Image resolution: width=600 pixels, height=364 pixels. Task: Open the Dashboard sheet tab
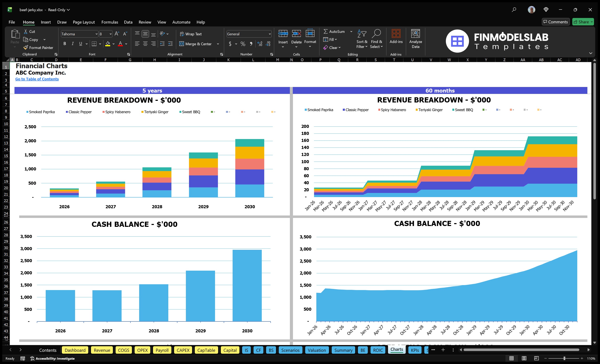click(75, 350)
